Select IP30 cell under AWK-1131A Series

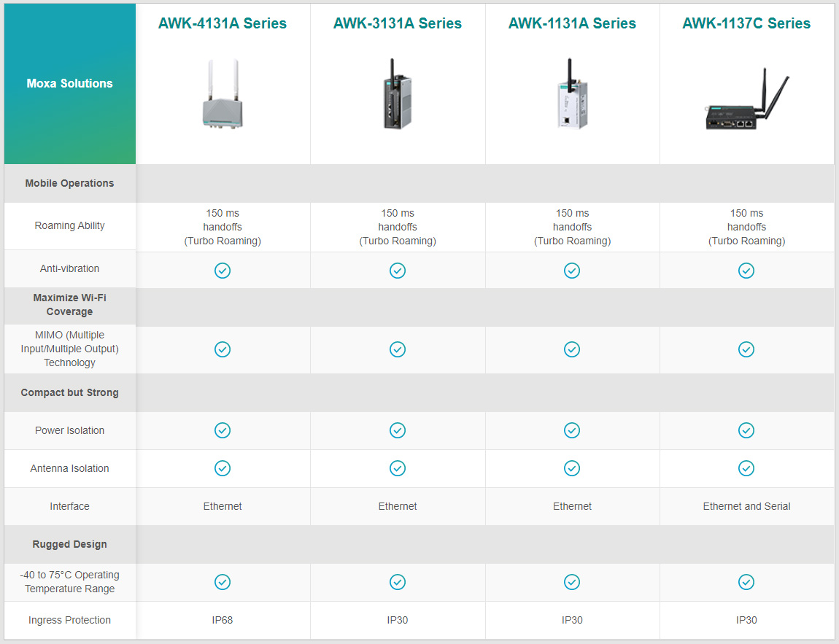tap(572, 620)
